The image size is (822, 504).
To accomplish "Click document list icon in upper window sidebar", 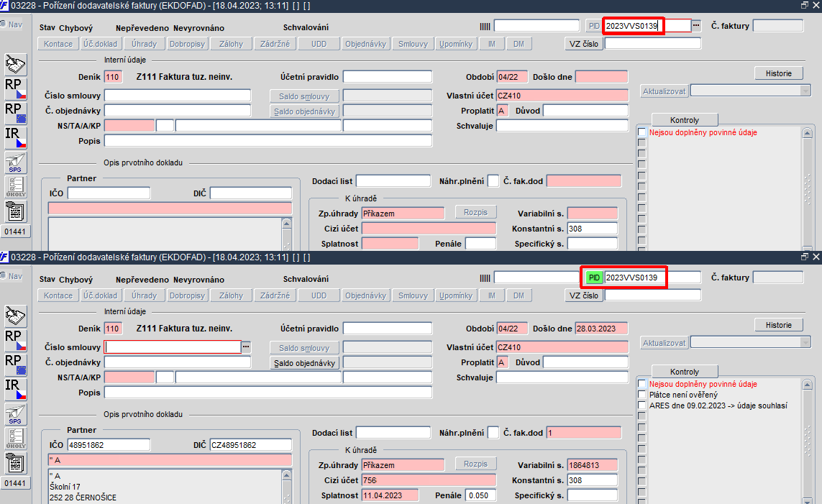I will (16, 211).
